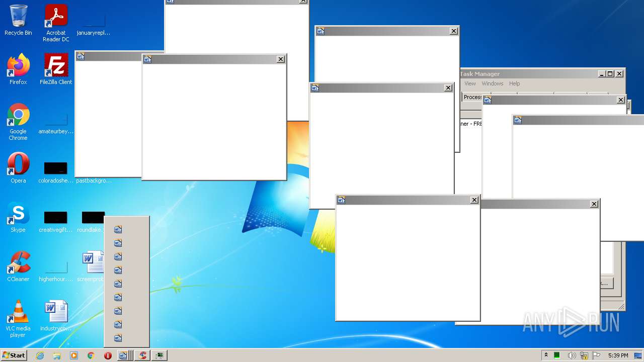Open Windows Explorer folder taskbar icon

point(57,355)
